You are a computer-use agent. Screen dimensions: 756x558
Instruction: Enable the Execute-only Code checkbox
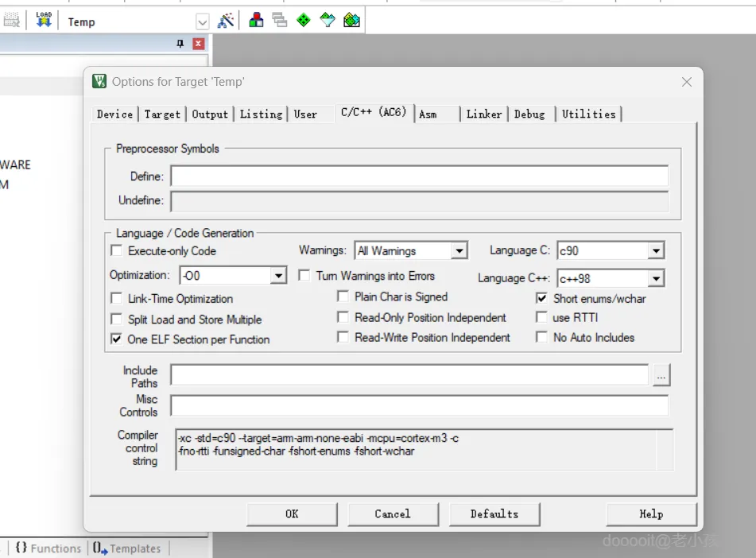[x=117, y=251]
